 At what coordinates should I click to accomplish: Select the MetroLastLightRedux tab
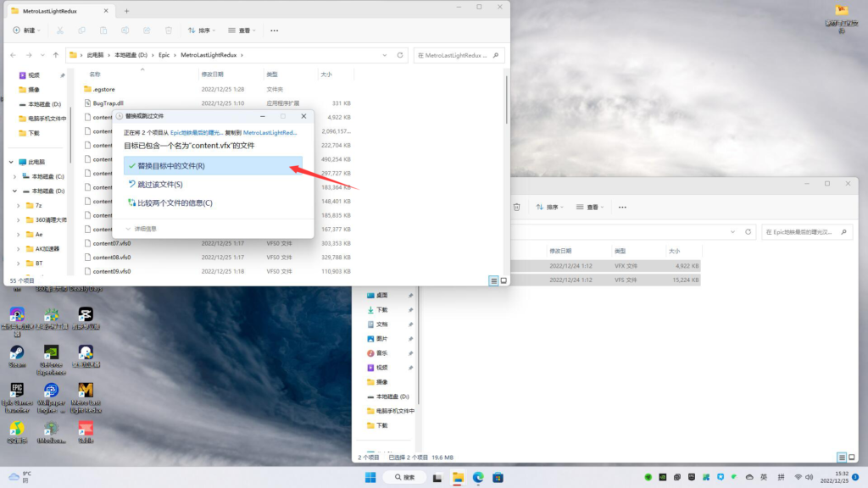59,11
